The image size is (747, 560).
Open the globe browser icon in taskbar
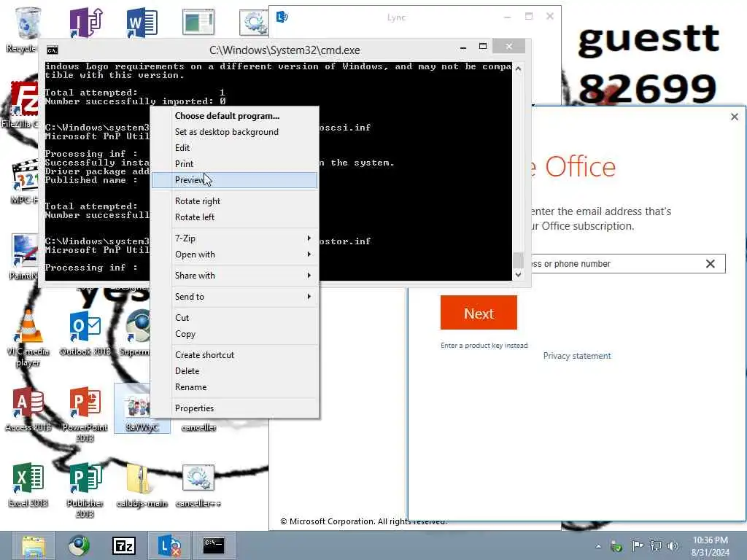click(x=79, y=545)
